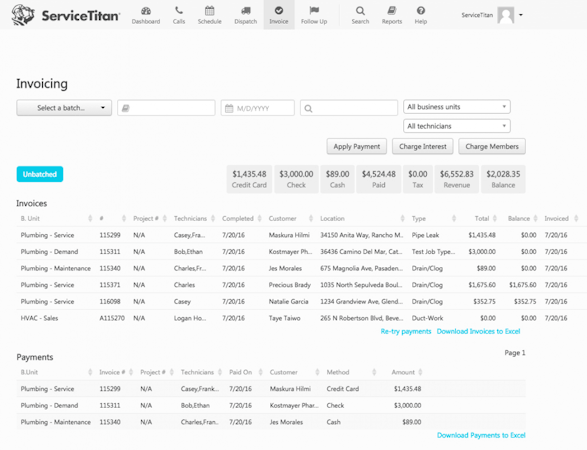Sort invoices by Project # arrows
Image resolution: width=587 pixels, height=450 pixels.
[x=165, y=218]
